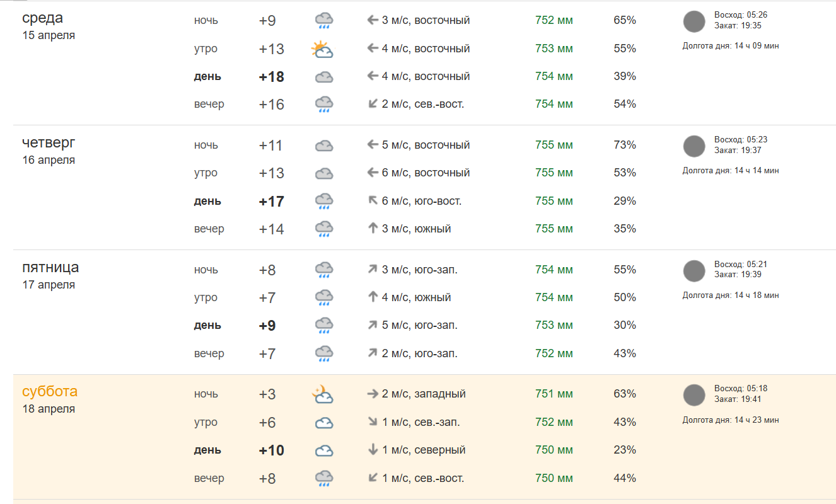This screenshot has width=836, height=504.
Task: Click Wednesday's bold +18 daytime temperature
Action: 271,77
